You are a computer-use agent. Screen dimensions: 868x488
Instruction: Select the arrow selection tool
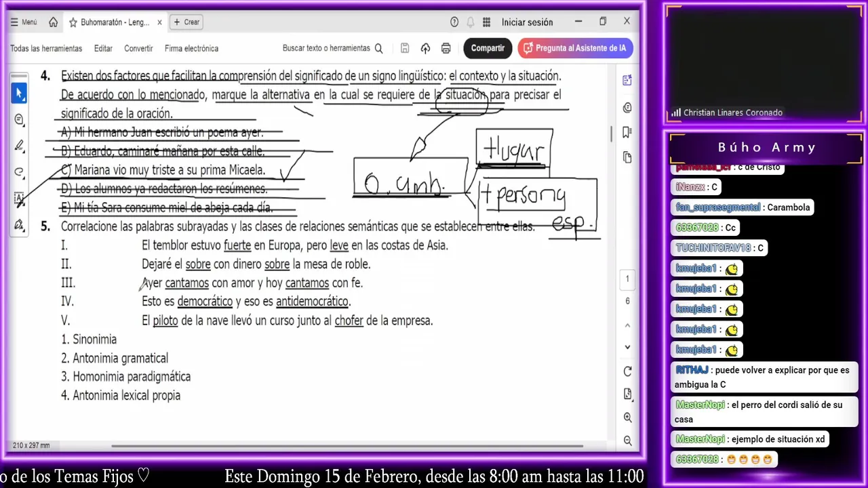point(19,93)
